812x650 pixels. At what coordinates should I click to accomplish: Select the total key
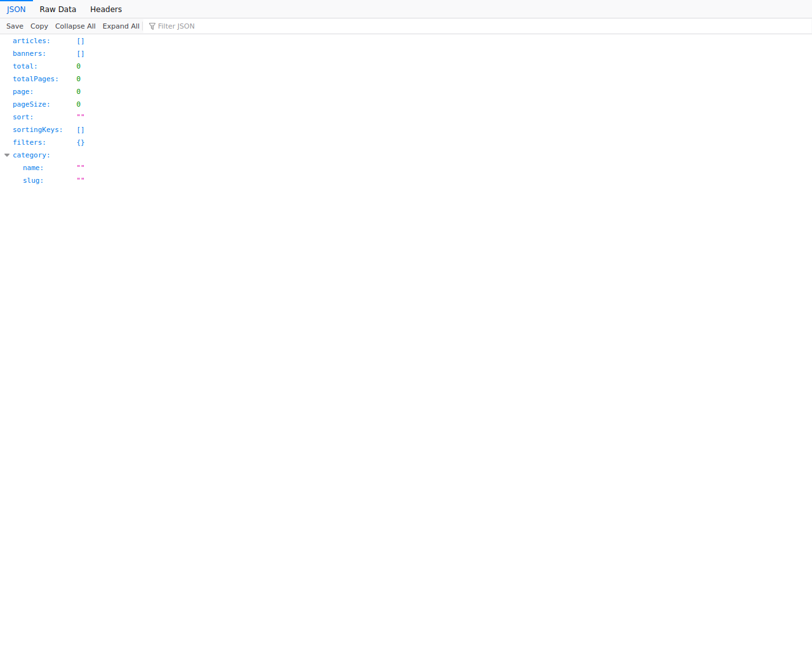point(25,66)
